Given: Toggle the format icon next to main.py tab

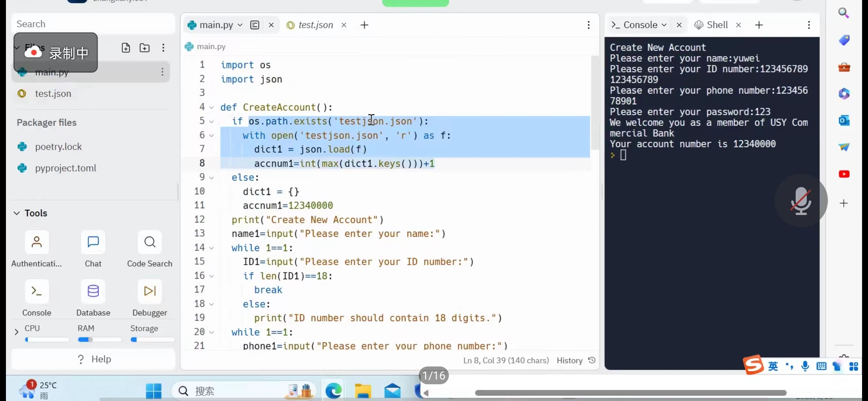Looking at the screenshot, I should pos(254,25).
